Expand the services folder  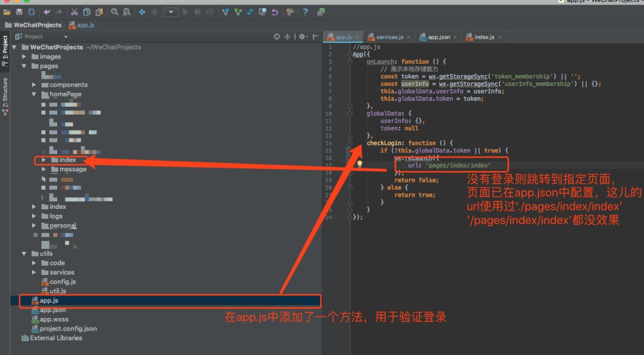click(x=34, y=273)
